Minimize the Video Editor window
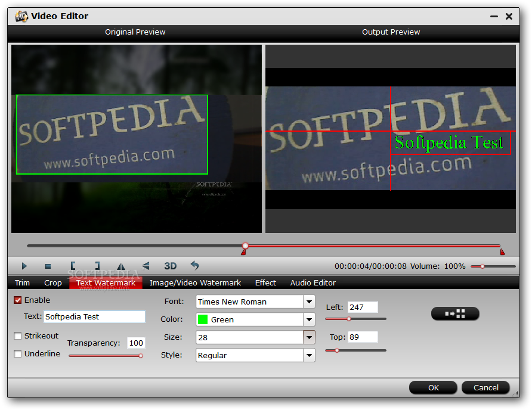 (494, 16)
